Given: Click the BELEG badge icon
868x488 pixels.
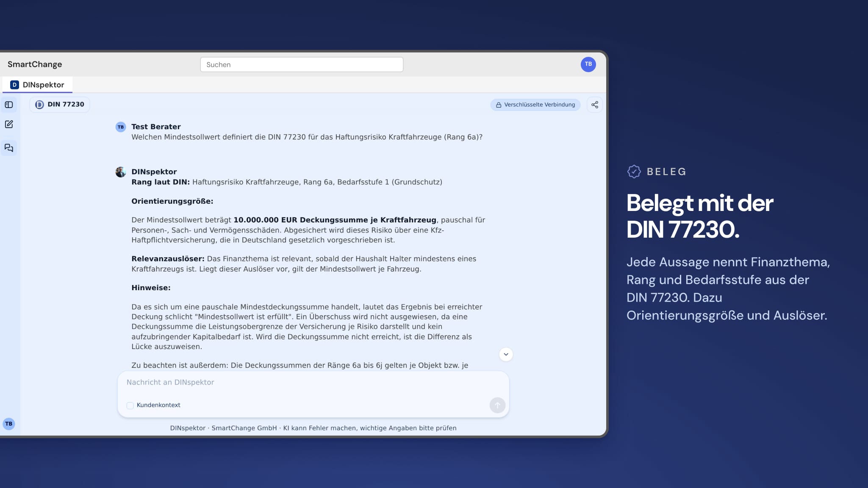Looking at the screenshot, I should click(x=634, y=172).
